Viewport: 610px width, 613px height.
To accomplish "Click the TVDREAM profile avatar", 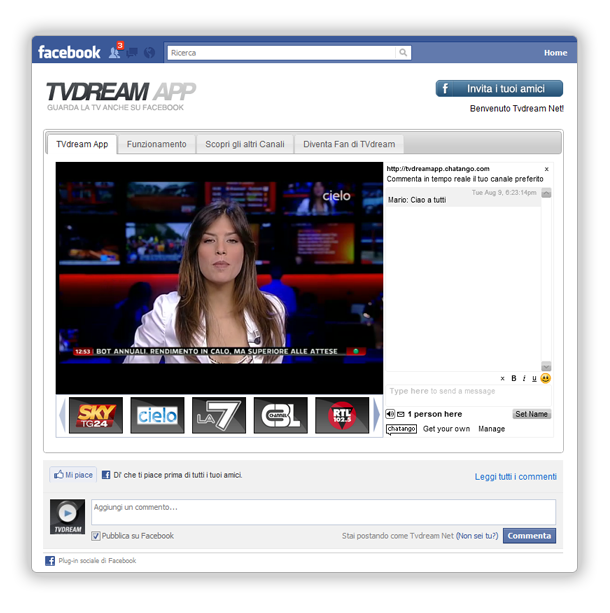I will pos(67,516).
